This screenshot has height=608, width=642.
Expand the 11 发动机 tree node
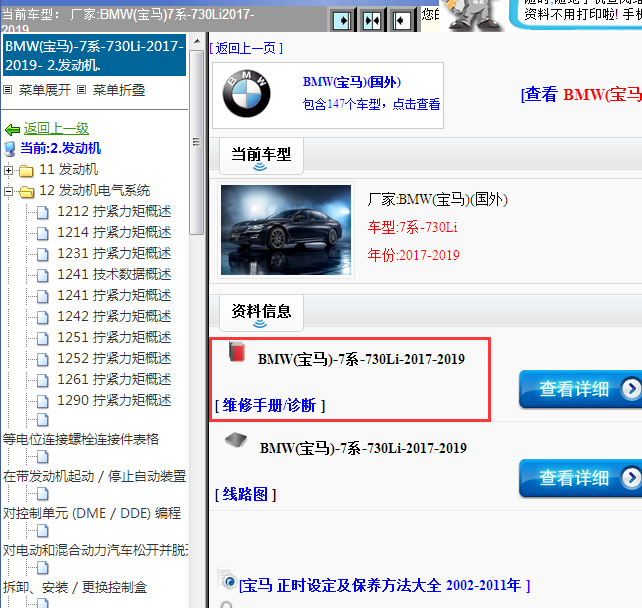point(8,170)
